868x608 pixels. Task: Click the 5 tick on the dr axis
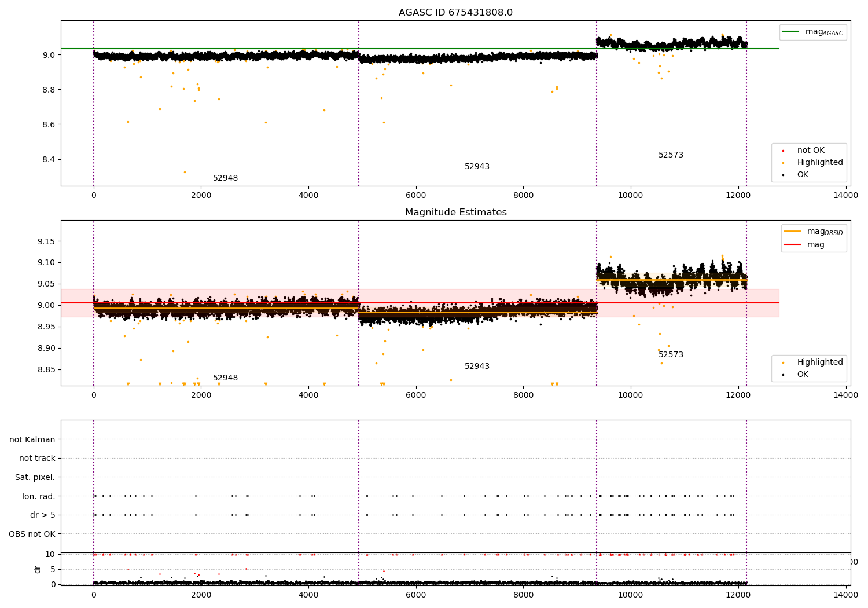click(x=53, y=569)
